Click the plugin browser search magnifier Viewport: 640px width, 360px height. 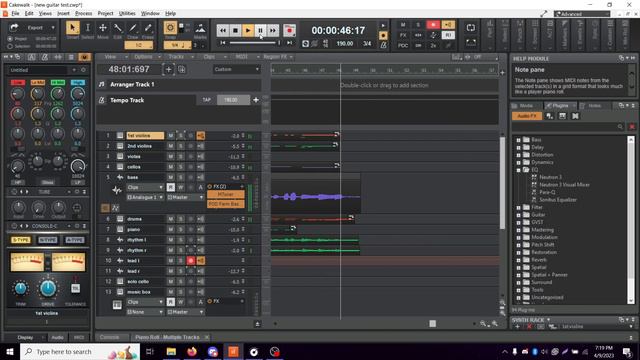(x=620, y=127)
